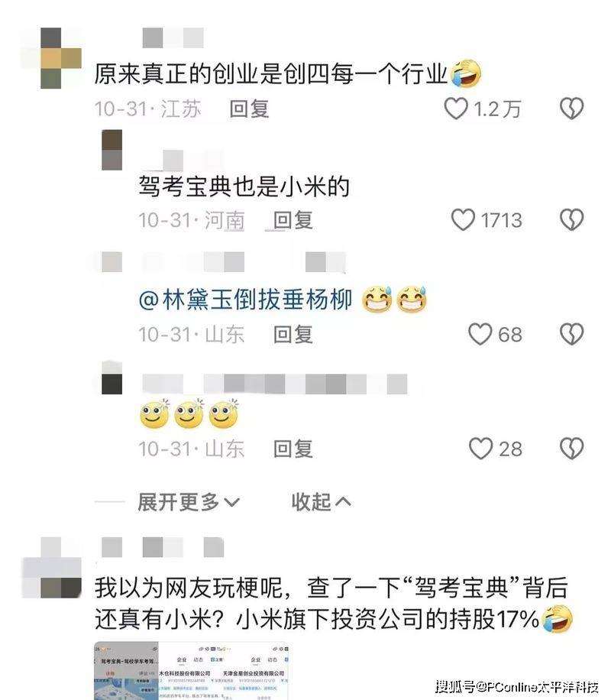This screenshot has width=611, height=700.
Task: Reply to the Henan 驾考宝典 comment
Action: click(293, 220)
